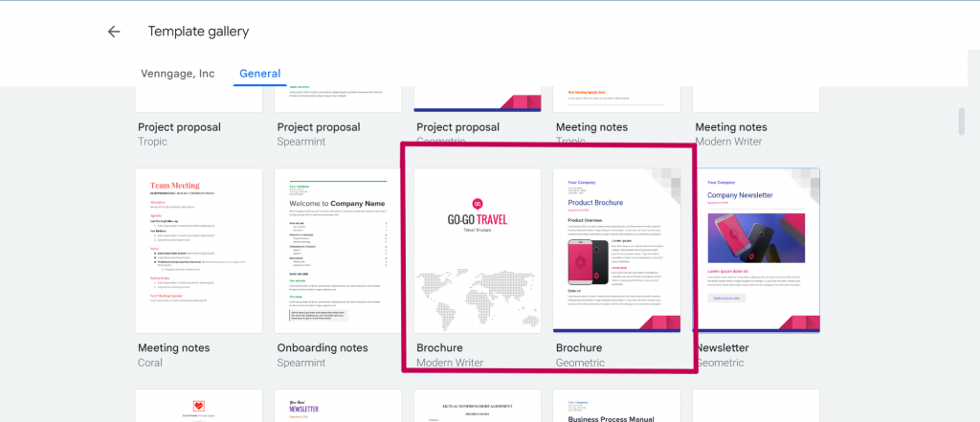
Task: Open the Welcome to Company Name template thumbnail
Action: tap(338, 251)
